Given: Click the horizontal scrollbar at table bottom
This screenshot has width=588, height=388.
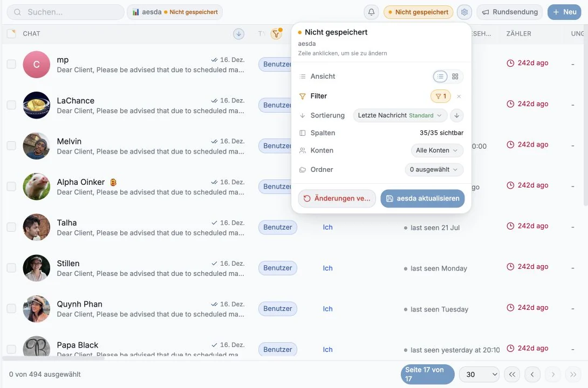Looking at the screenshot, I should (53, 358).
